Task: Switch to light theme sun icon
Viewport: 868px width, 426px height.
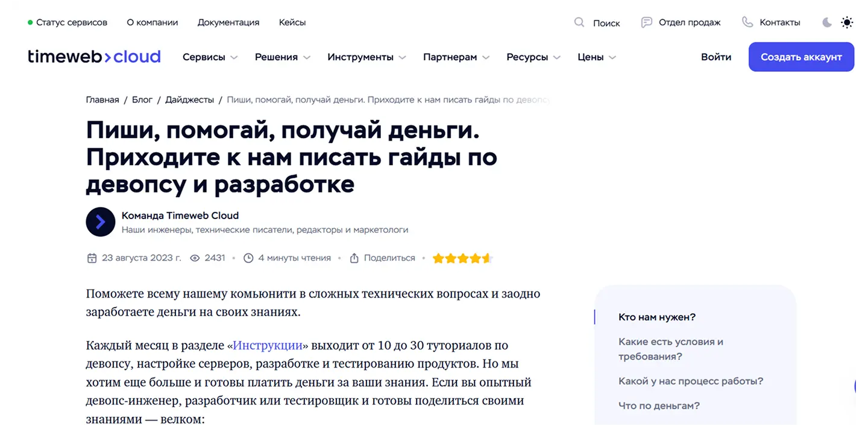Action: pos(847,22)
